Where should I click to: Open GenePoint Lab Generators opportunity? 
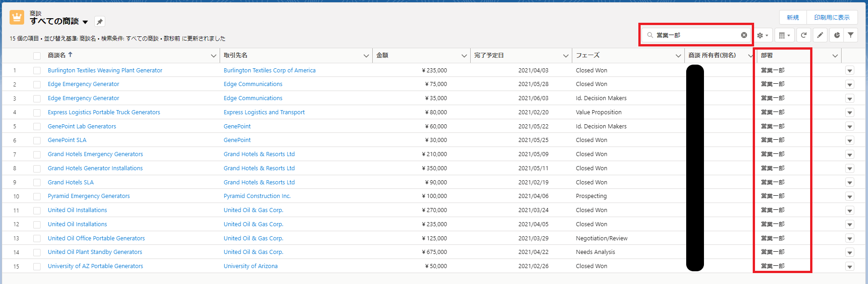[82, 126]
